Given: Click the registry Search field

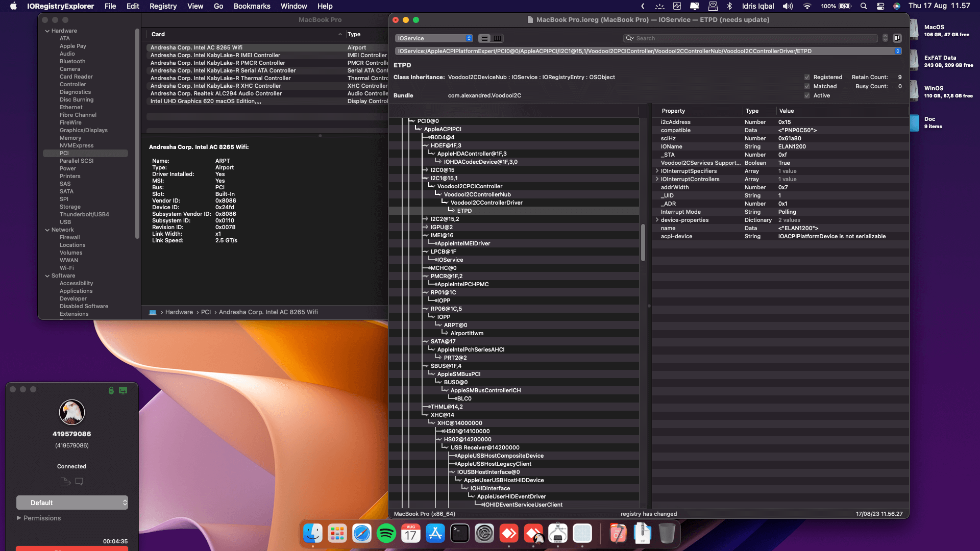Looking at the screenshot, I should coord(752,38).
